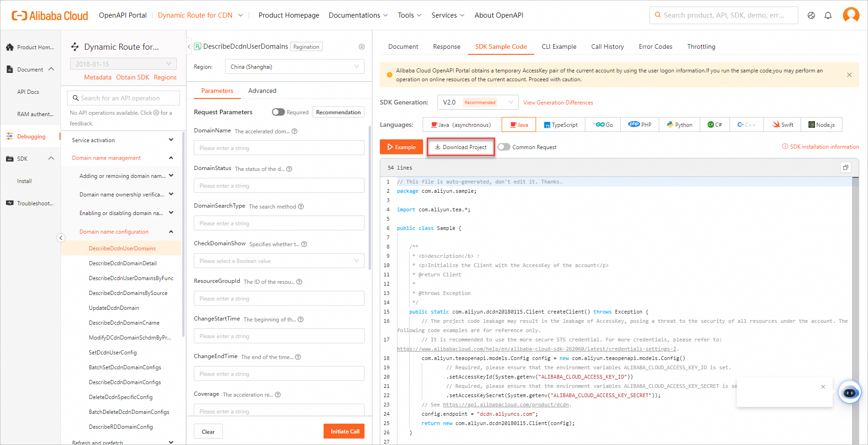Viewport: 868px width, 445px height.
Task: Open the API version 2018-01-15 dropdown
Action: coord(123,64)
